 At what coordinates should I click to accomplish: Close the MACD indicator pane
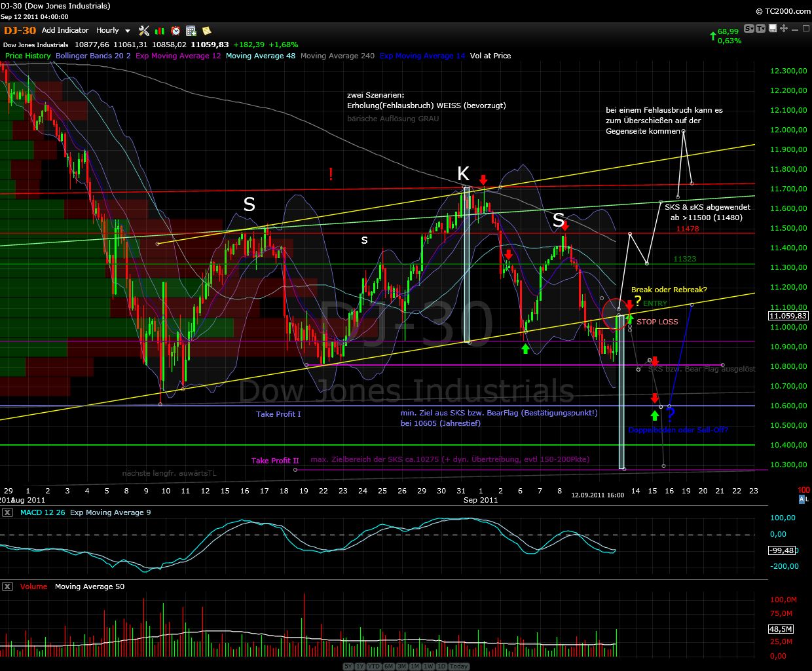coord(7,512)
